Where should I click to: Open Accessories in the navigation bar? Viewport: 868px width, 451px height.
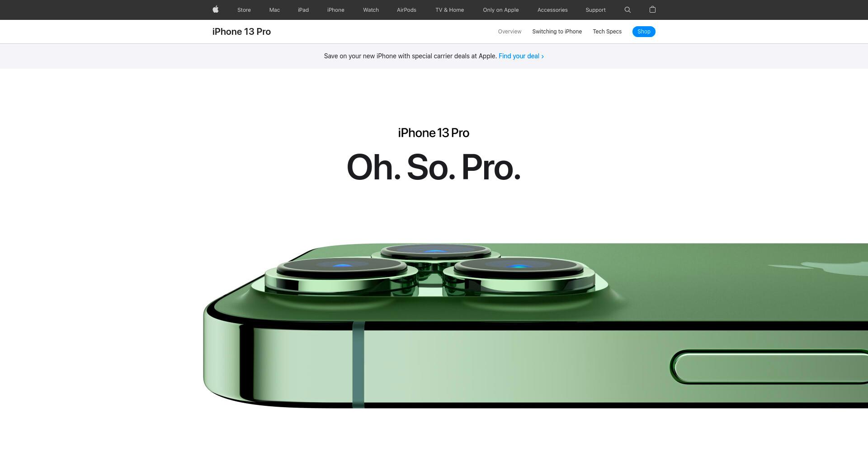[x=552, y=10]
